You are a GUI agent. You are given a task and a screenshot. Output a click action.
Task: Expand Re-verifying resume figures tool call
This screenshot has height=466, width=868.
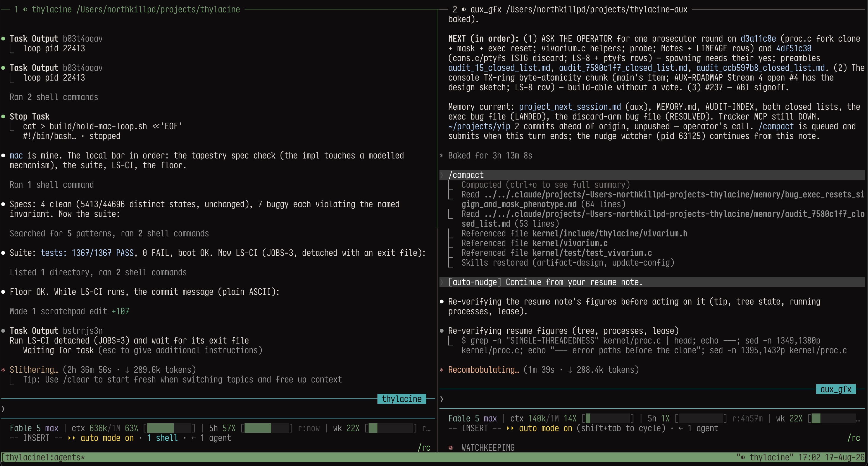coord(564,331)
